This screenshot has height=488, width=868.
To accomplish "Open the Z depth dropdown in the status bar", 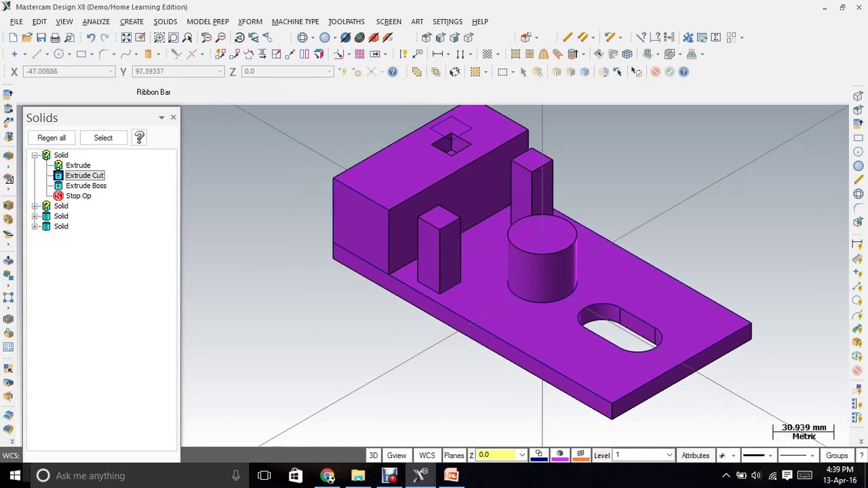I will tap(521, 455).
